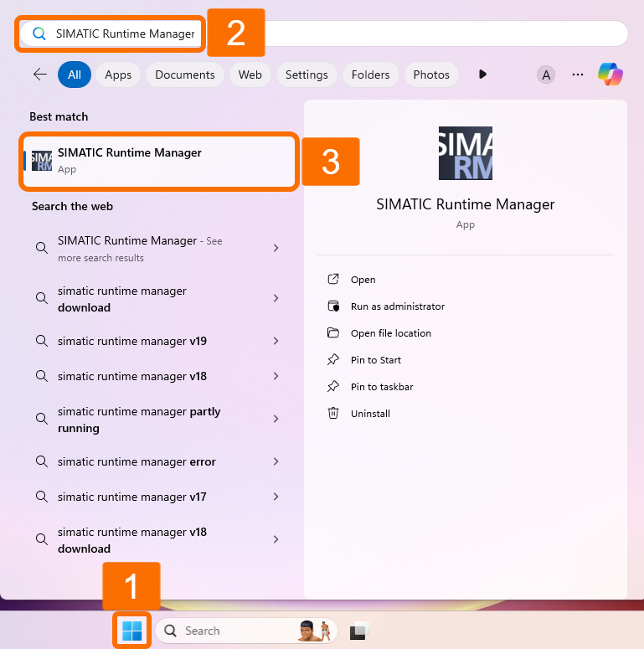
Task: Expand chevron for 'partly running' suggestion
Action: click(276, 419)
